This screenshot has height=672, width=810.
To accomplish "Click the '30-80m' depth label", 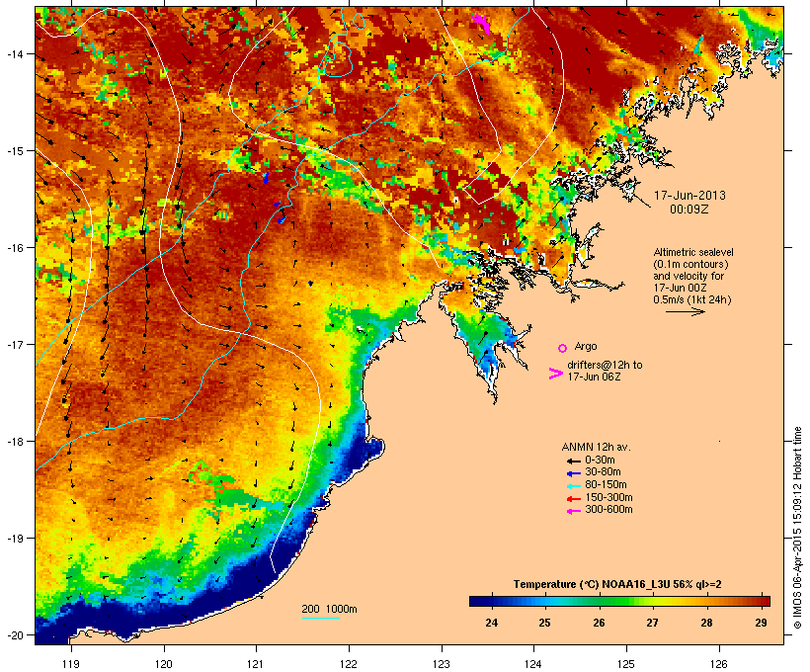I will 603,471.
